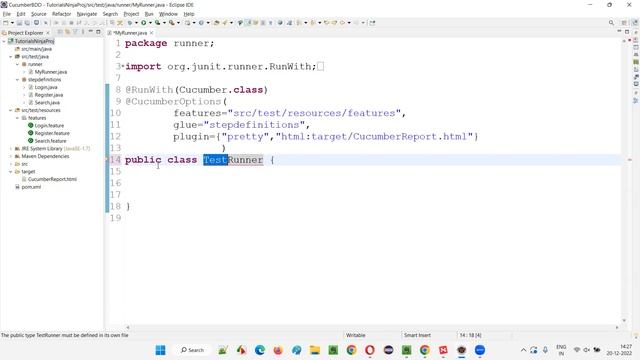
Task: Click the Collapse All icon in Project Explorer
Action: point(60,32)
